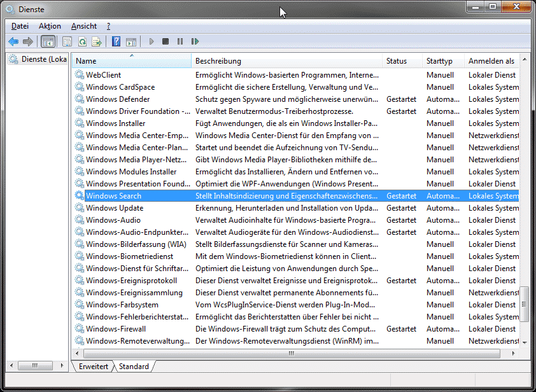Select the Windows-Ereignissammlung row
The height and width of the screenshot is (392, 536).
coord(296,293)
